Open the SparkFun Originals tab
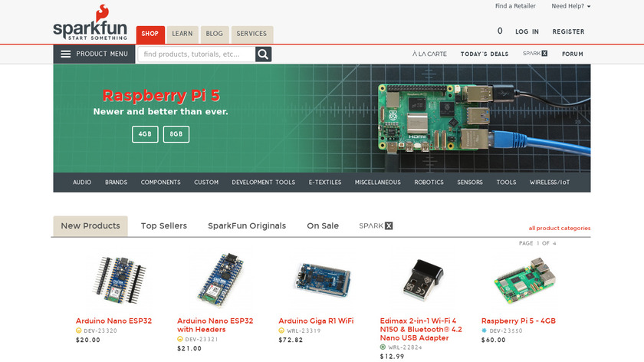The image size is (644, 362). [247, 226]
